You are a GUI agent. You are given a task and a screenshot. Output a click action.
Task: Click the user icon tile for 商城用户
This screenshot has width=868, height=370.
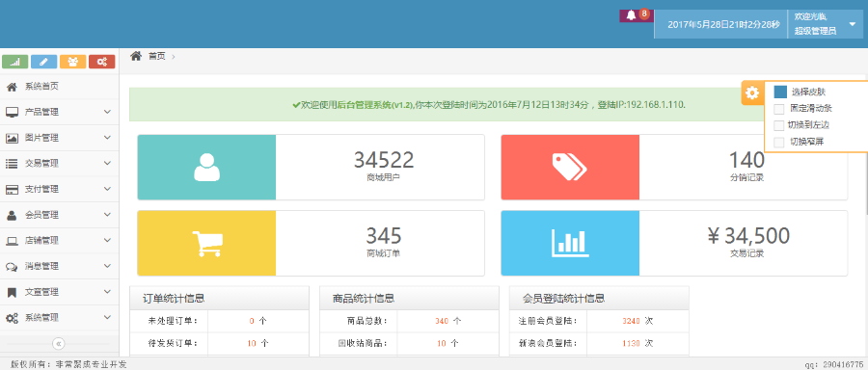click(206, 167)
